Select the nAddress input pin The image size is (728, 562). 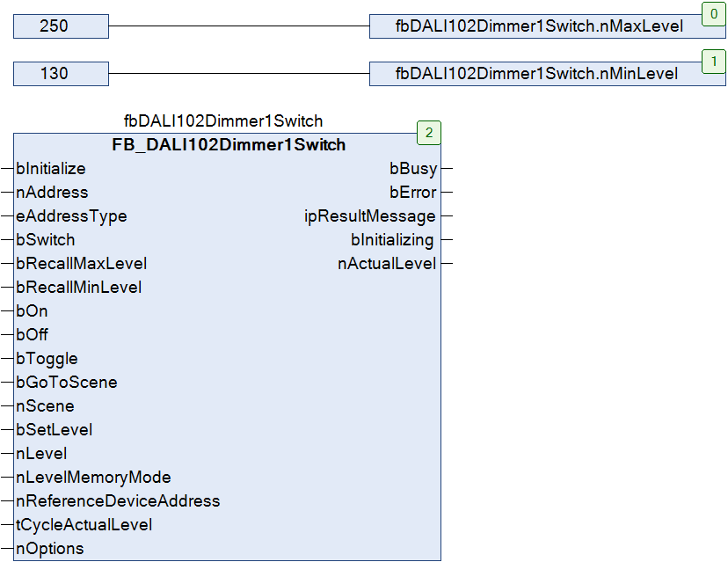(52, 193)
